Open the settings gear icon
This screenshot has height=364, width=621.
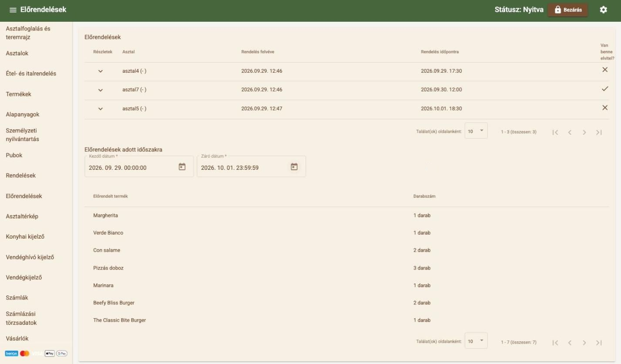pos(603,10)
